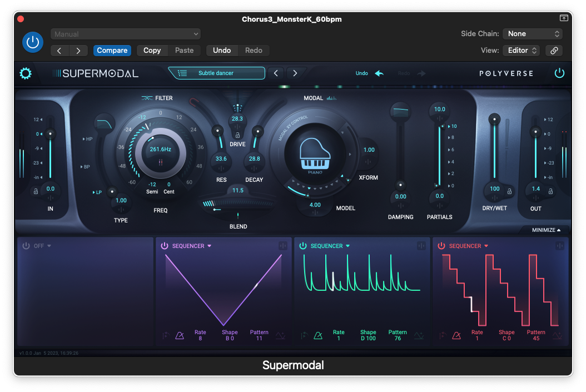Click the link chain icon button
586x392 pixels.
point(554,51)
